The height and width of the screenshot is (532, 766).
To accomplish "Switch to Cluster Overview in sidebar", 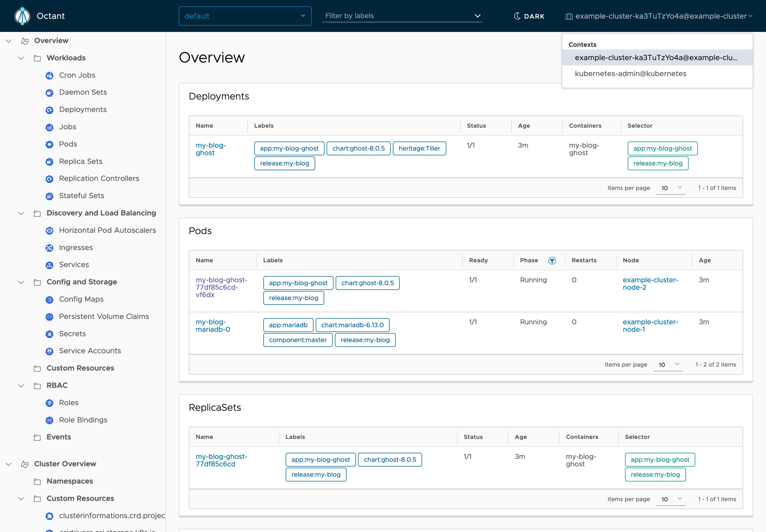I will click(x=65, y=464).
